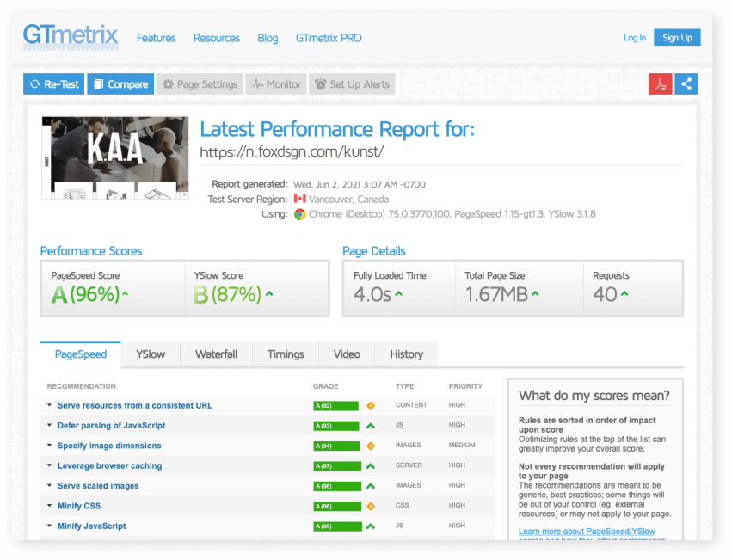Click the KAA website preview thumbnail
732x560 pixels.
click(x=114, y=157)
